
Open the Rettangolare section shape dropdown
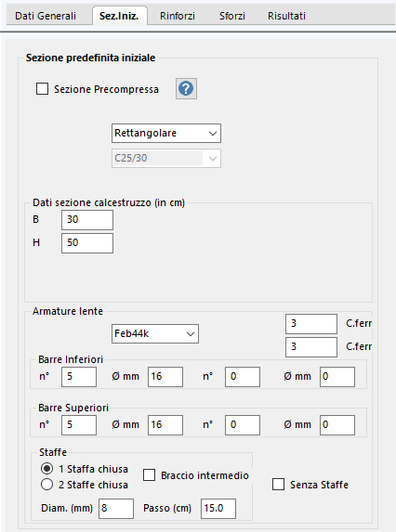click(166, 133)
